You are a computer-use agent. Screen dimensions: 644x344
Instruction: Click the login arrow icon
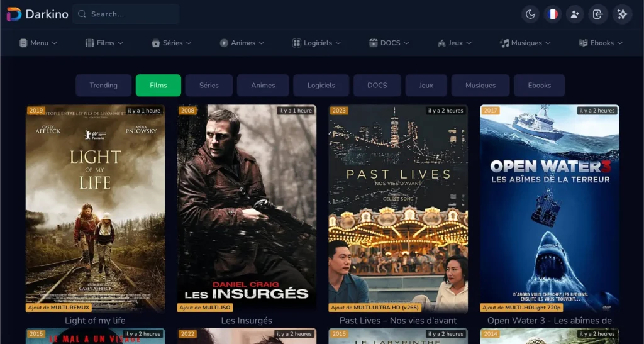pyautogui.click(x=597, y=14)
